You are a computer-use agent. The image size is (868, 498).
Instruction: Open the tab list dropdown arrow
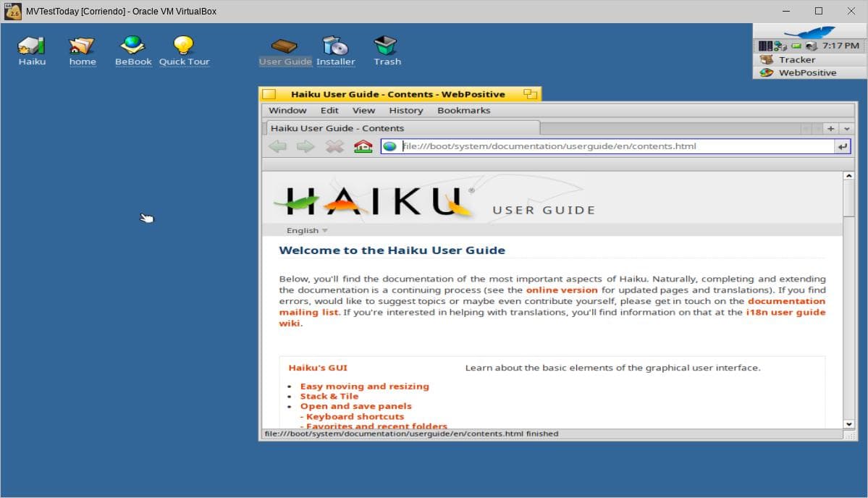[x=847, y=128]
